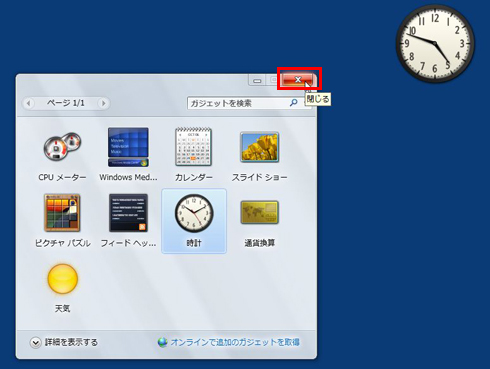Click the 通貨換算 label text
This screenshot has width=490, height=369.
click(260, 243)
